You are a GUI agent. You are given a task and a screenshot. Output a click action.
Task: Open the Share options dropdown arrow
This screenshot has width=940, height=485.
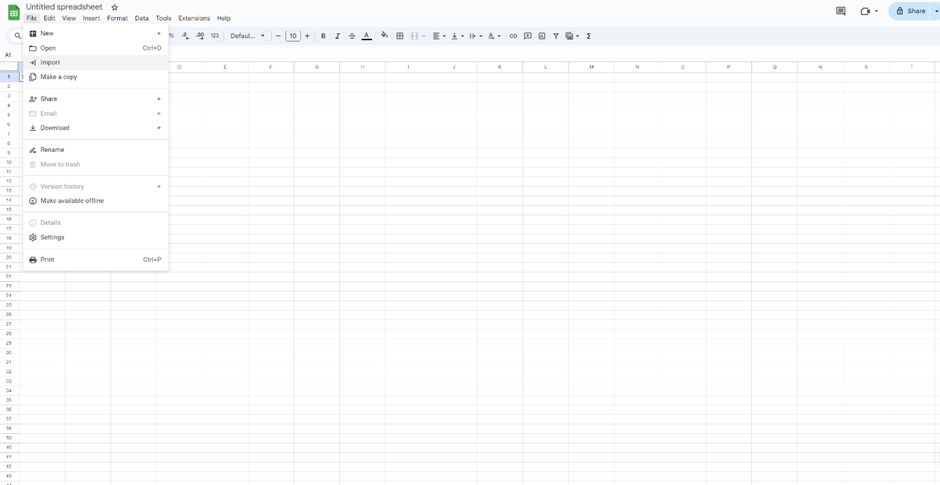tap(935, 11)
